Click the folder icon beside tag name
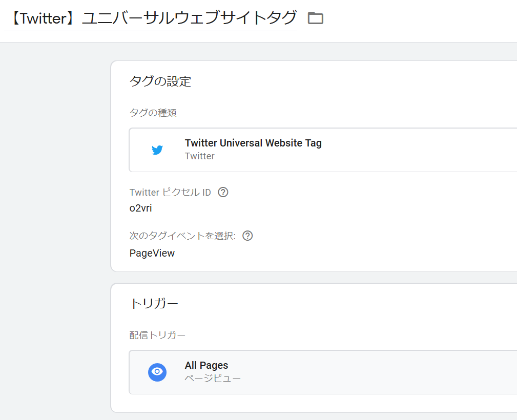This screenshot has width=517, height=420. click(x=315, y=18)
